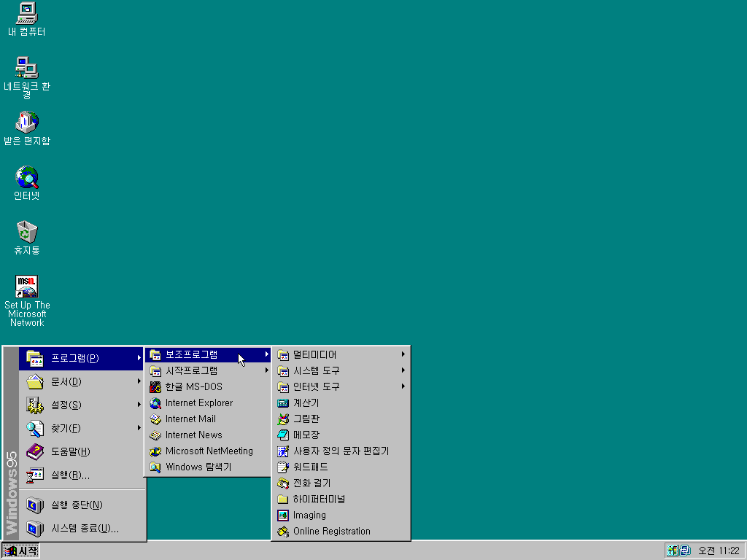Choose 도움말(H) from Start menu
Viewport: 747px width, 560px height.
(x=81, y=451)
